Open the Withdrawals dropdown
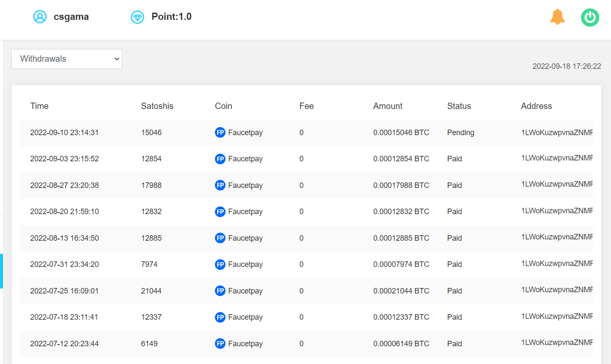This screenshot has width=611, height=364. (67, 59)
